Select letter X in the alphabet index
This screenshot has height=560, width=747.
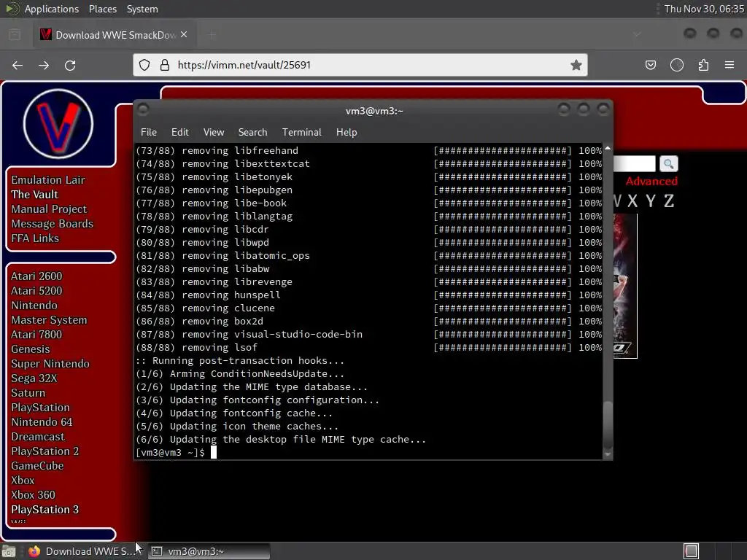pyautogui.click(x=632, y=201)
